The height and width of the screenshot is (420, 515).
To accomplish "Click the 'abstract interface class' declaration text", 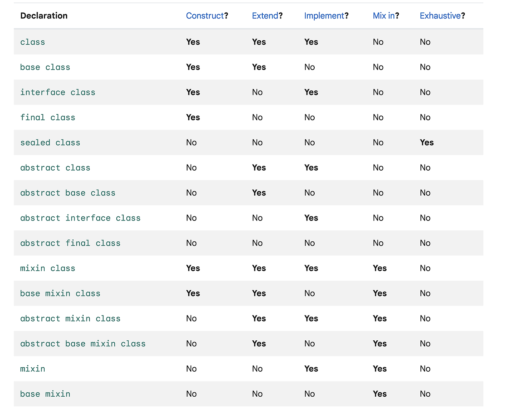I will point(80,218).
